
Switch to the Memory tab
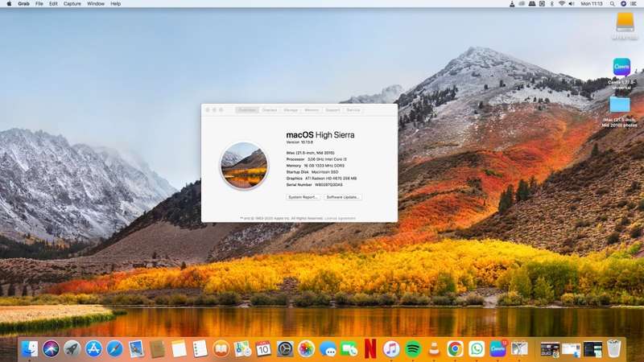click(312, 110)
